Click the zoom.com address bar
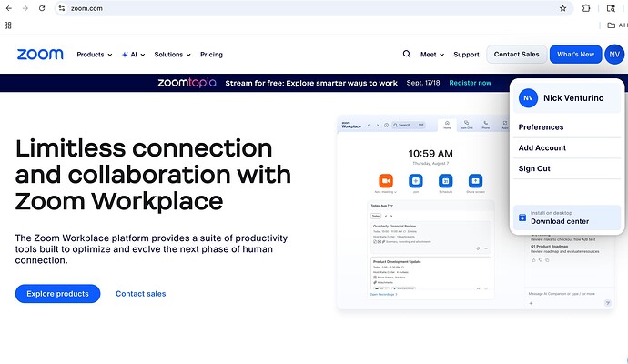The height and width of the screenshot is (364, 628). coord(312,8)
